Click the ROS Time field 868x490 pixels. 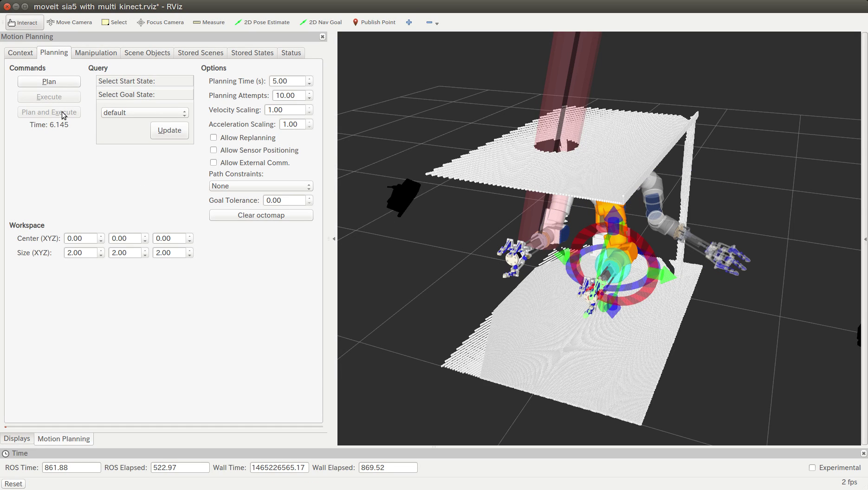[71, 468]
